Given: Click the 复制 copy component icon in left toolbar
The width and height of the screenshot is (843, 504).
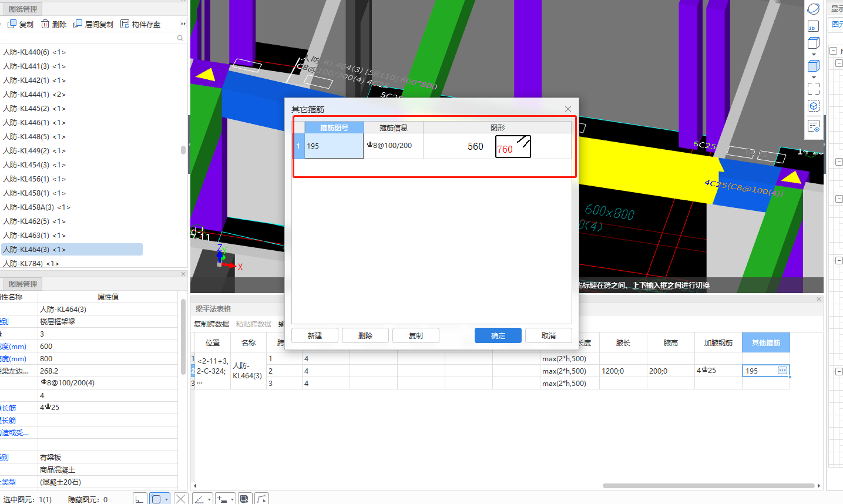Looking at the screenshot, I should coord(12,24).
